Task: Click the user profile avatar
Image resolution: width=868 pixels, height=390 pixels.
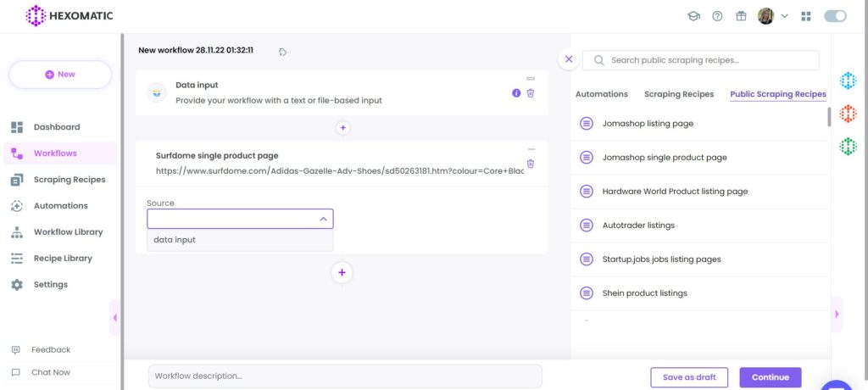Action: 765,16
